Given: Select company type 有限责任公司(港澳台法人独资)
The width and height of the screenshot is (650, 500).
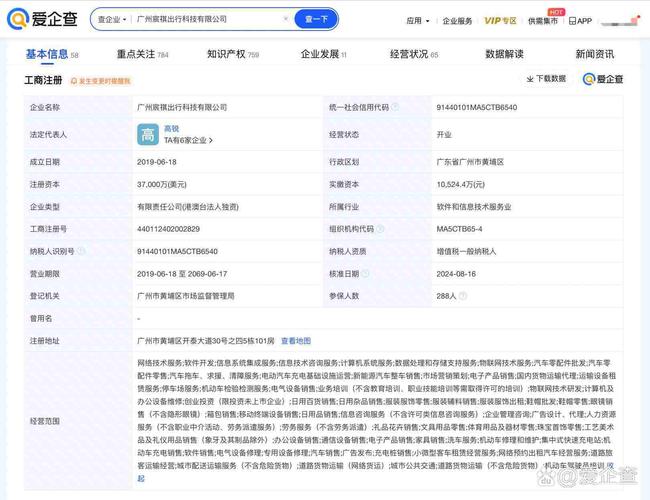Looking at the screenshot, I should pos(188,207).
